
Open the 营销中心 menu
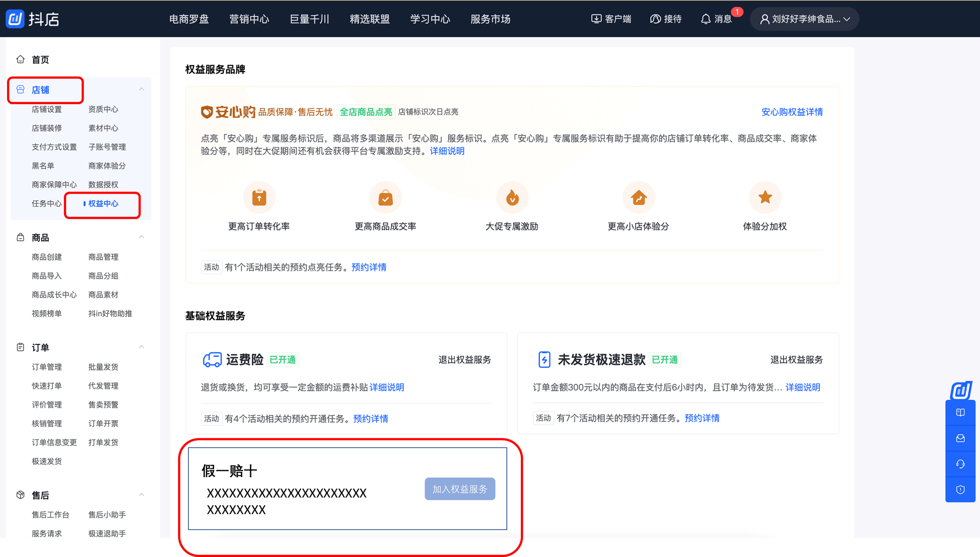pyautogui.click(x=249, y=19)
